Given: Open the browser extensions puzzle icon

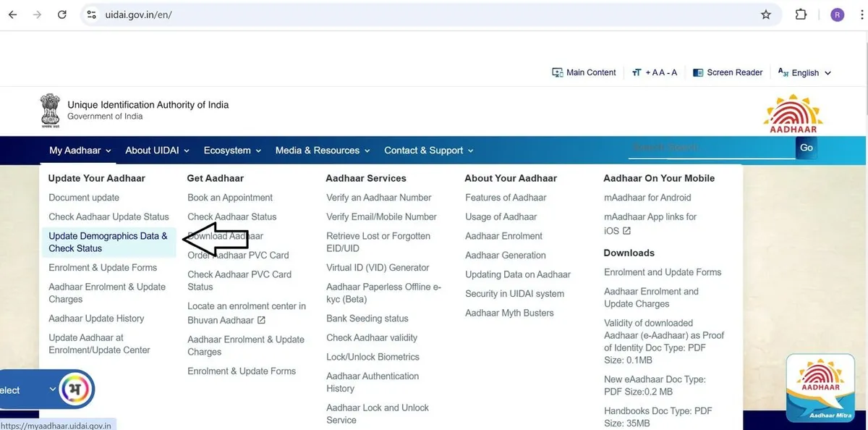Looking at the screenshot, I should pos(799,14).
